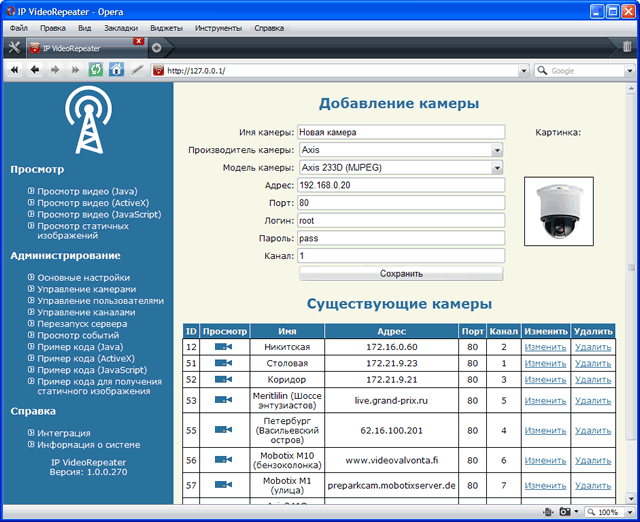The width and height of the screenshot is (640, 522).
Task: Click the rewind navigation button
Action: click(x=15, y=70)
